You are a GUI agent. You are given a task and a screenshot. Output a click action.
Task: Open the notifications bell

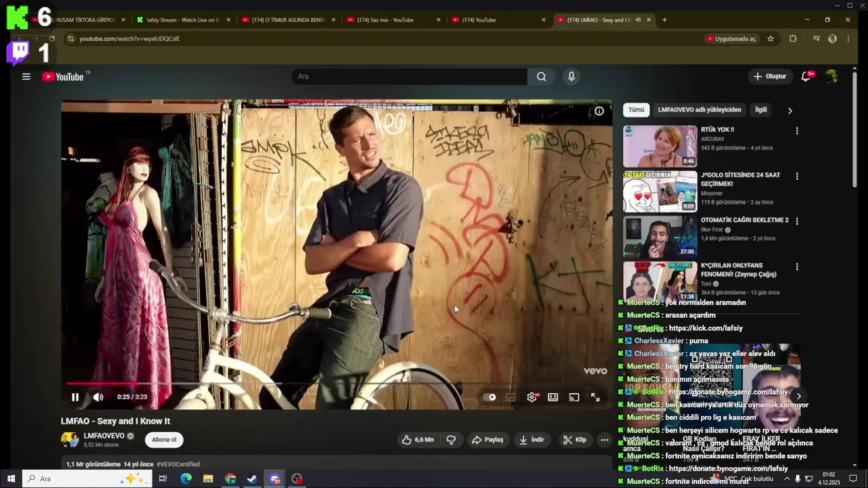coord(806,77)
